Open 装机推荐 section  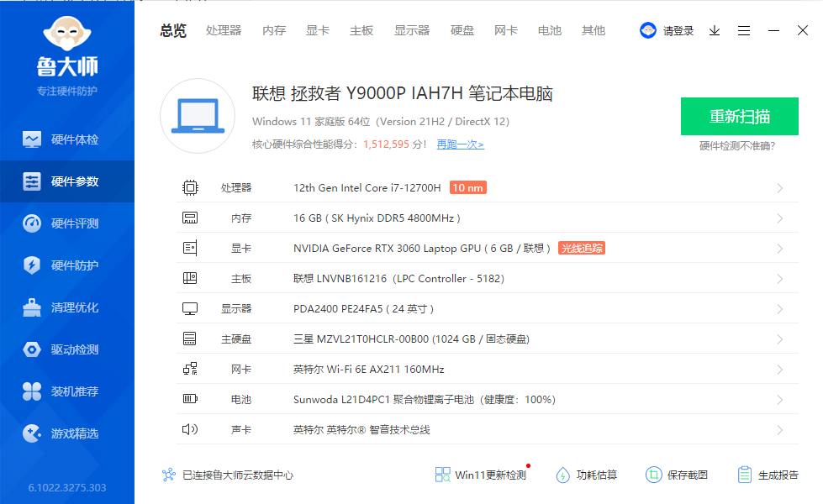(x=67, y=391)
